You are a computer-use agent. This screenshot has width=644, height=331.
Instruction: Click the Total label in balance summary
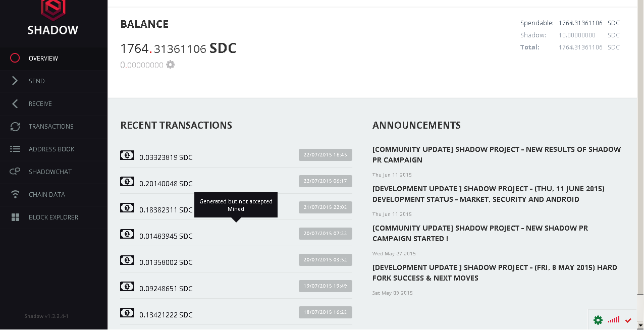(530, 47)
